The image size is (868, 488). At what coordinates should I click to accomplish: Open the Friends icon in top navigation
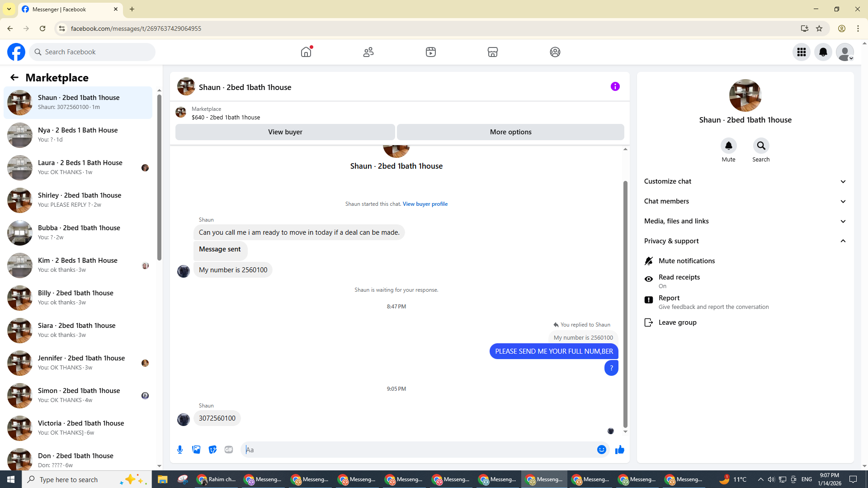(368, 52)
